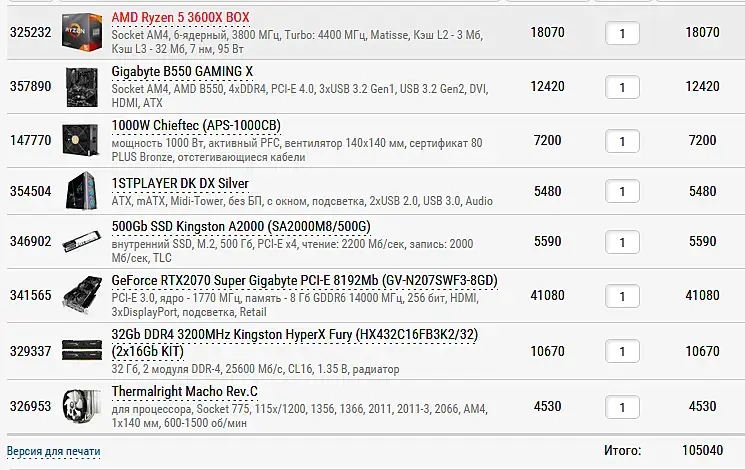Open the Thermalright Macho Rev.C link
The height and width of the screenshot is (470, 745).
point(184,392)
